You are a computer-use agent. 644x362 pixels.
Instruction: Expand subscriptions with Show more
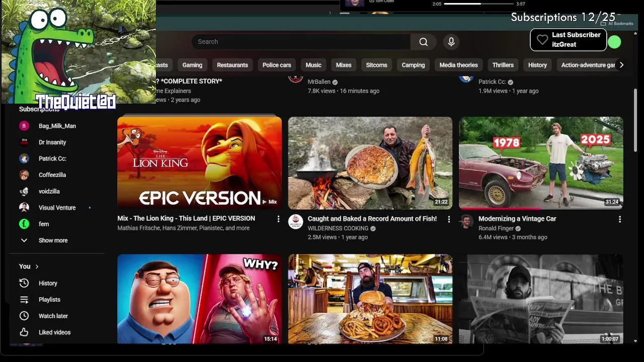(x=52, y=240)
